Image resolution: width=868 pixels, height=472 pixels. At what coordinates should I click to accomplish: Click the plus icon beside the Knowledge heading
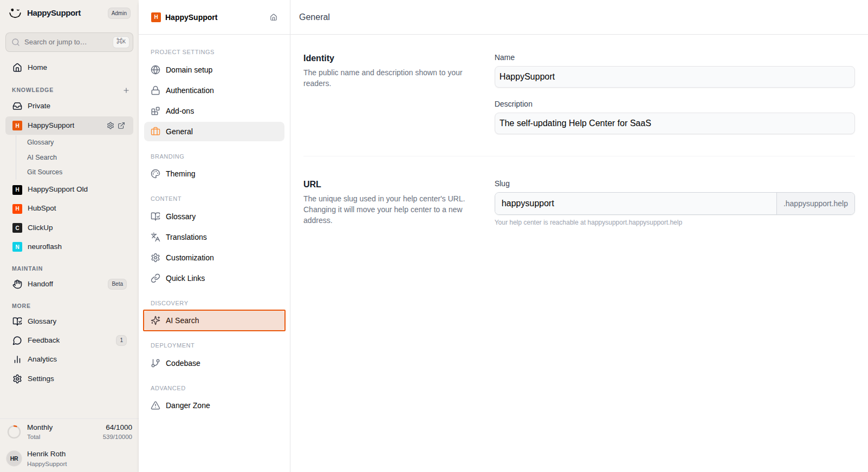click(x=126, y=90)
